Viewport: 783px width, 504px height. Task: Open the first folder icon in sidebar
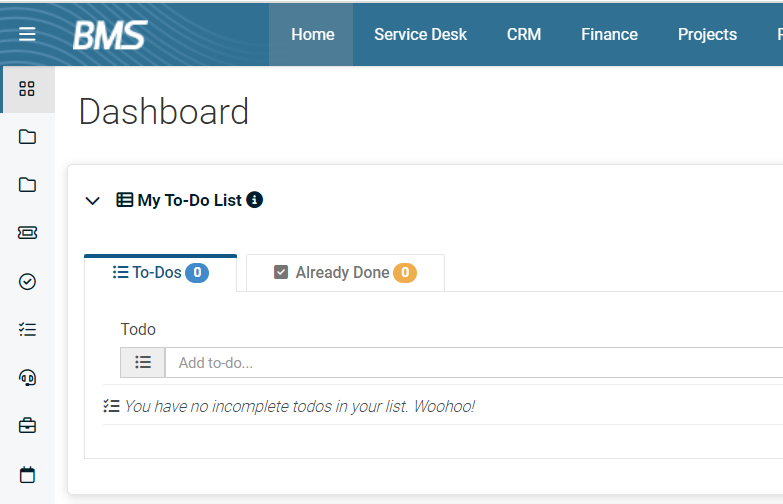[x=27, y=137]
